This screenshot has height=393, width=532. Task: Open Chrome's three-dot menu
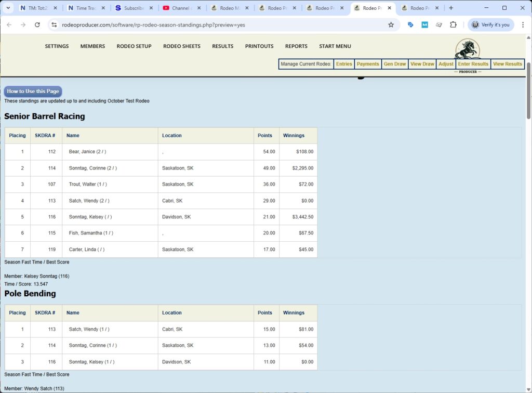(524, 24)
